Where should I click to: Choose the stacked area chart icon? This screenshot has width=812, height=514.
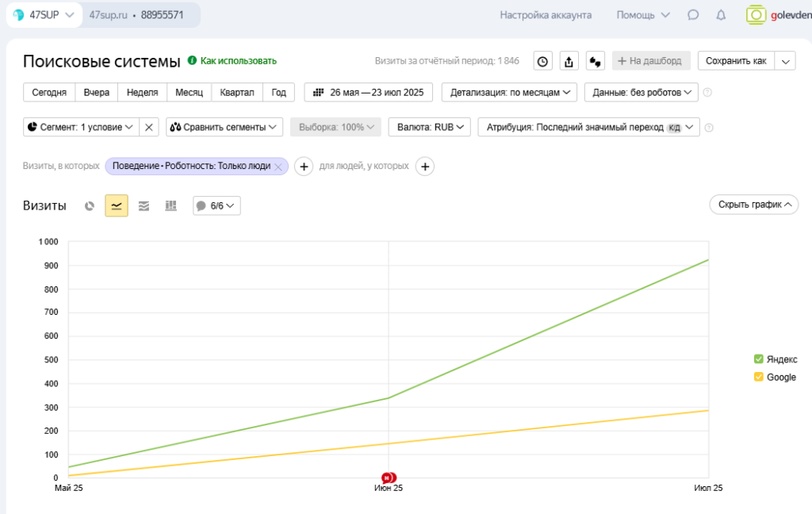point(144,206)
